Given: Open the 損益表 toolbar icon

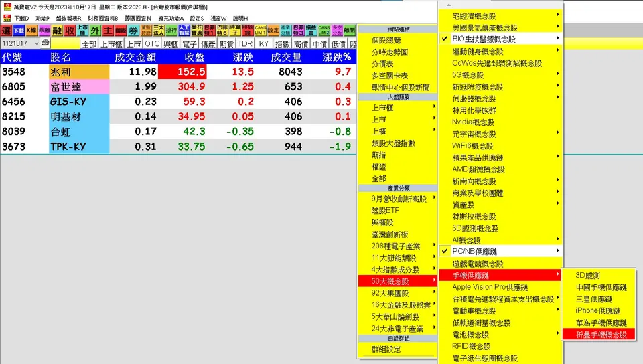Looking at the screenshot, I should [311, 31].
